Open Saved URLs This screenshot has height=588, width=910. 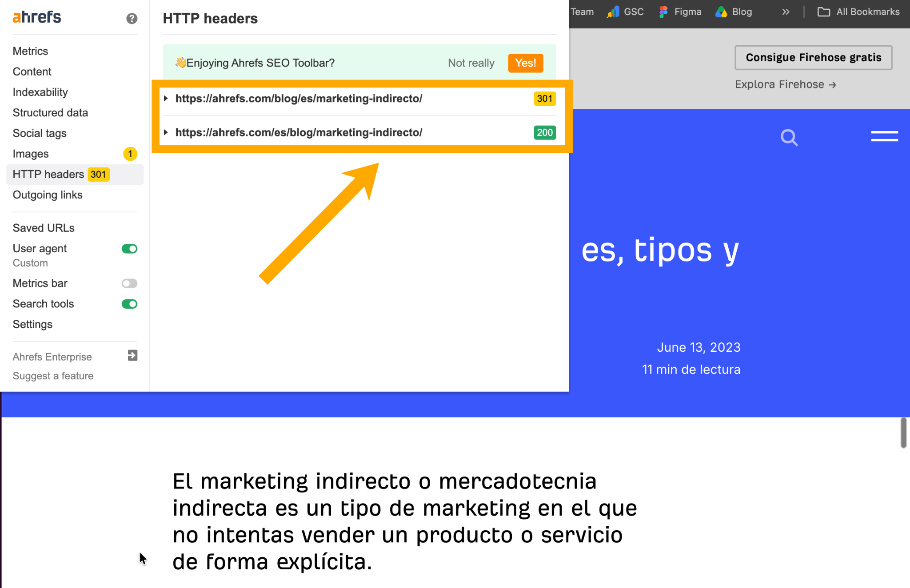44,228
